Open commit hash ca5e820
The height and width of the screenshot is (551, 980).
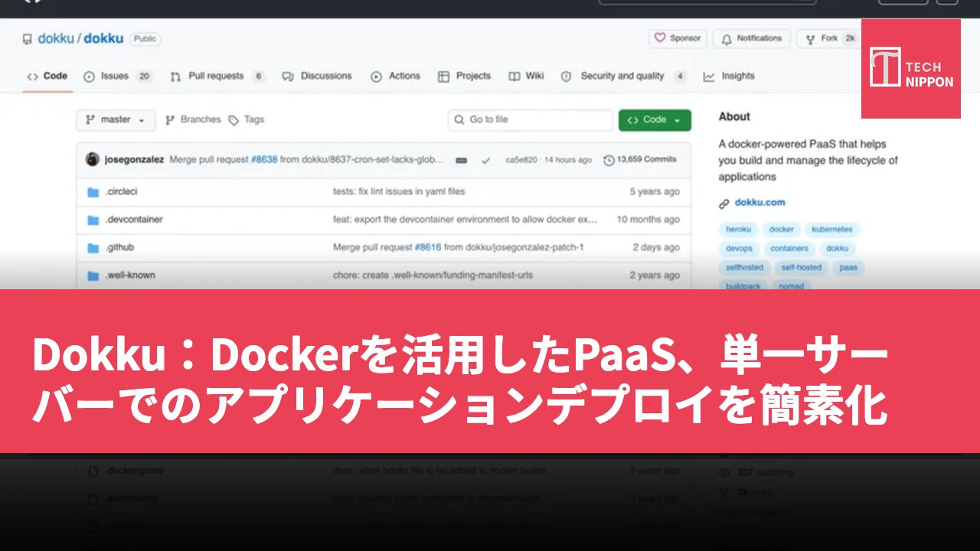[521, 160]
